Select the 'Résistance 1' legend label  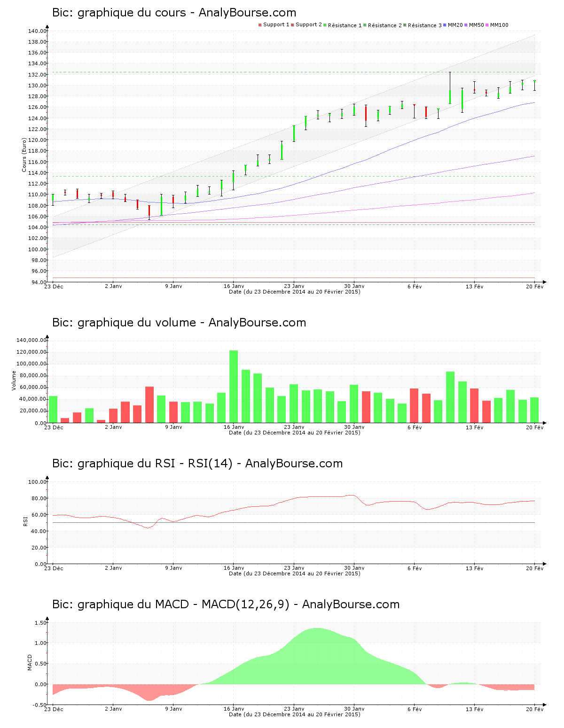tap(345, 25)
